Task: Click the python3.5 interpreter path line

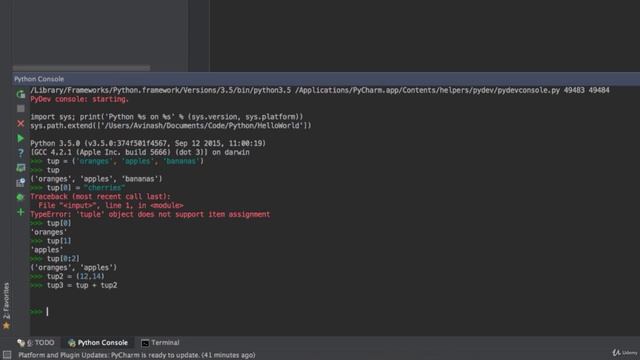Action: coord(320,90)
